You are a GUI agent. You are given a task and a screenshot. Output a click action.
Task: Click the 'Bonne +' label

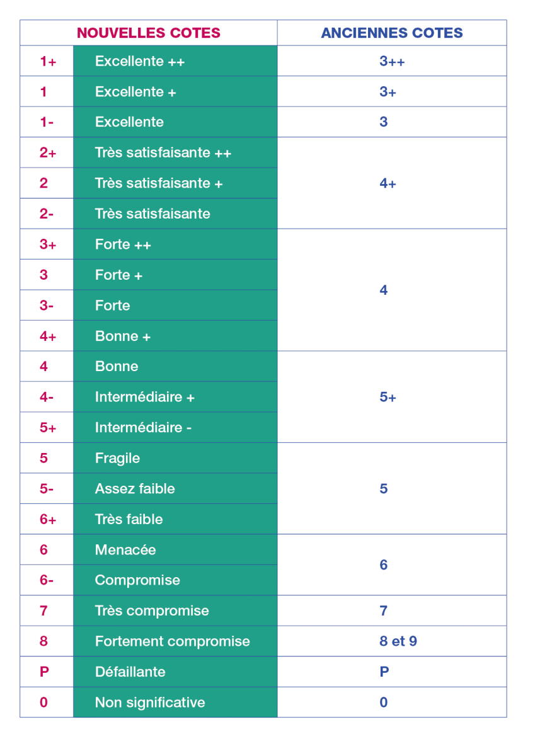(123, 336)
